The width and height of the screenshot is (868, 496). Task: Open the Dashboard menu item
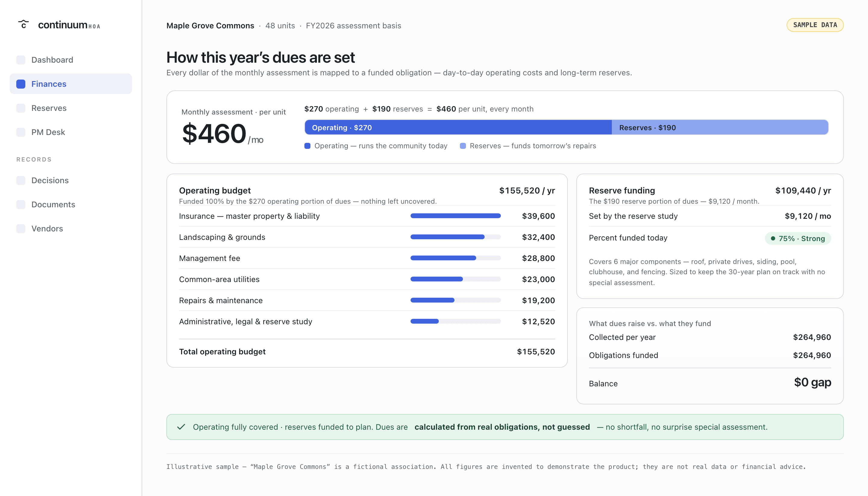(x=71, y=60)
